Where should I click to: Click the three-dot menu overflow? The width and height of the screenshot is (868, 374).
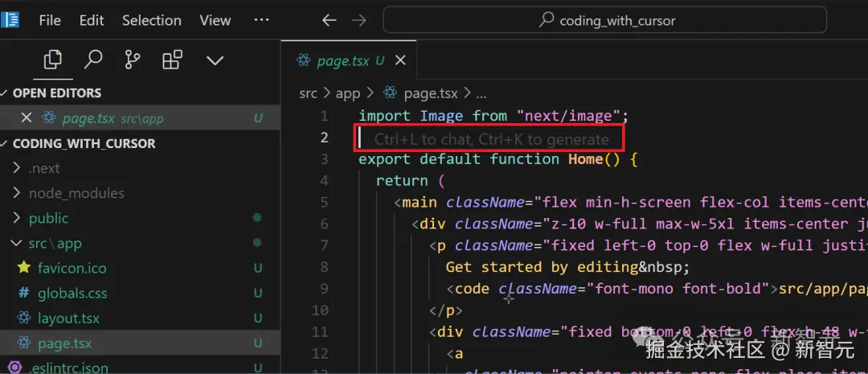tap(261, 20)
